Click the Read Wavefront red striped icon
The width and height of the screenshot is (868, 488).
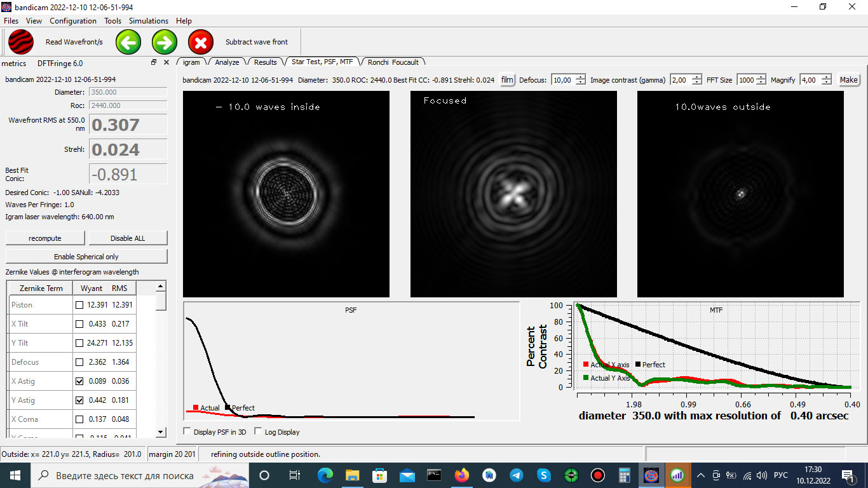(x=21, y=42)
